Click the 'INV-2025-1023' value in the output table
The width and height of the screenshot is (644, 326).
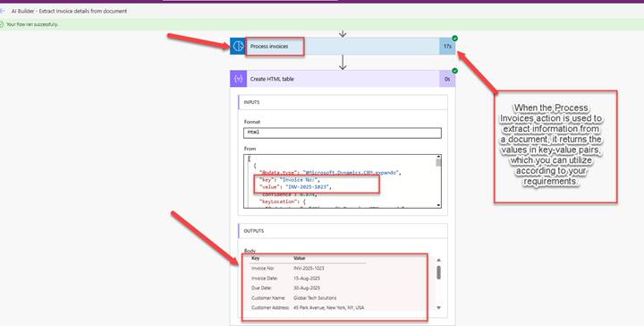coord(309,268)
